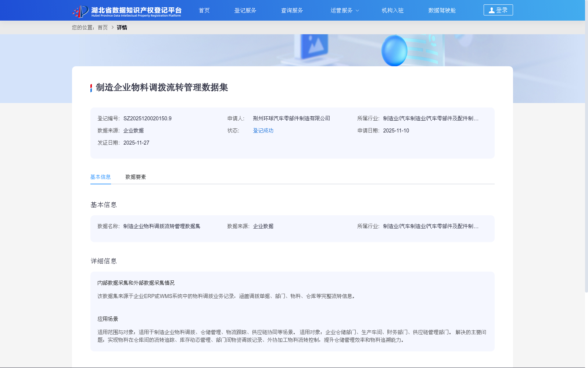Click the user icon in login button
Image resolution: width=588 pixels, height=368 pixels.
491,10
